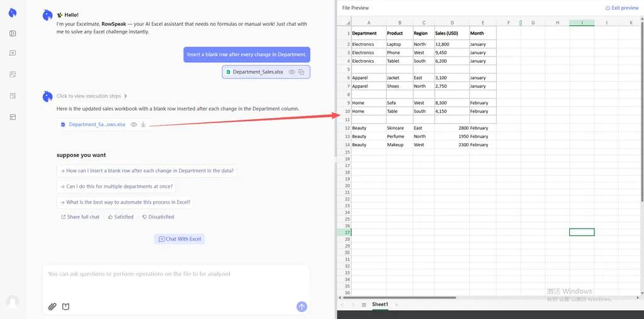
Task: Select the Sheet1 tab
Action: click(380, 305)
